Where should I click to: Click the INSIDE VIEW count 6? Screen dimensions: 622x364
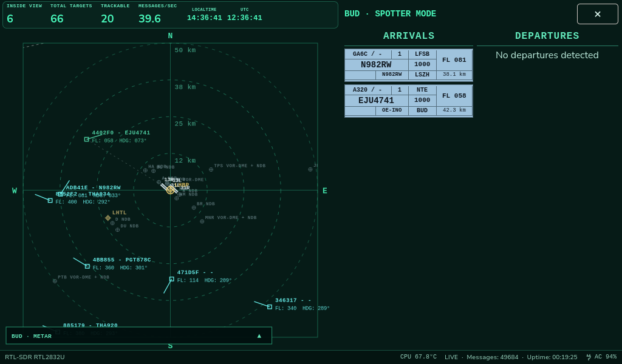(10, 19)
